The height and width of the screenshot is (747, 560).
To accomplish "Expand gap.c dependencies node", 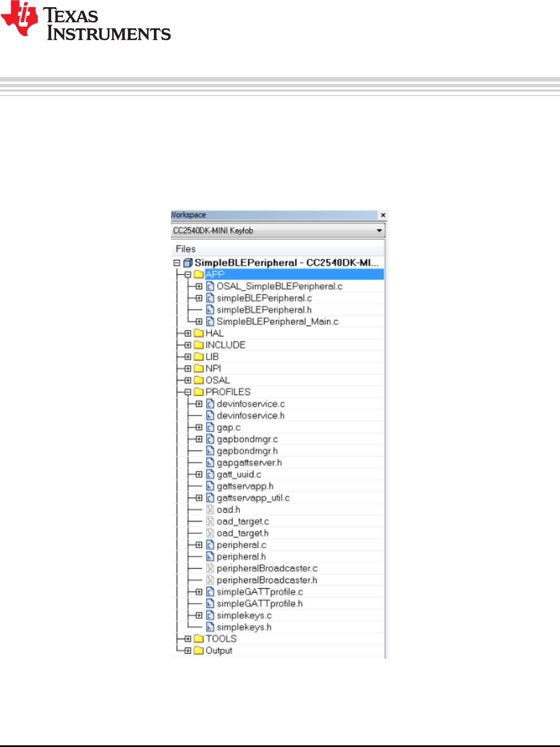I will (199, 427).
